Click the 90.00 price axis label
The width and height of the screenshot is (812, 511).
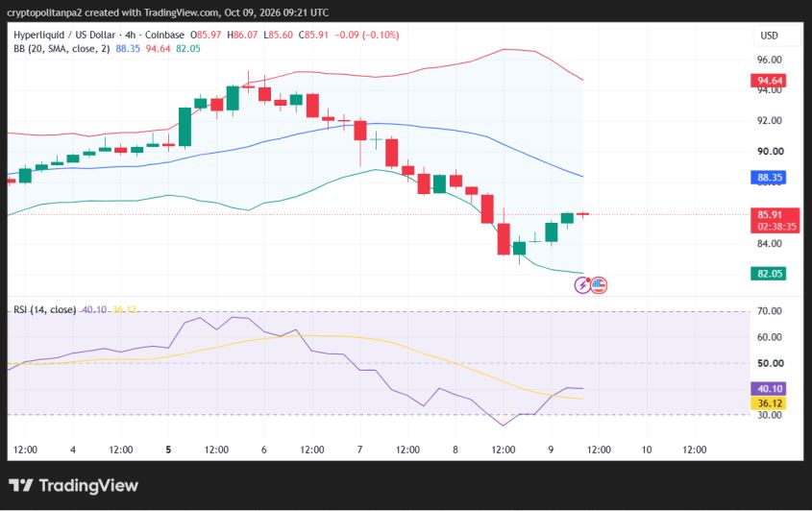click(771, 151)
